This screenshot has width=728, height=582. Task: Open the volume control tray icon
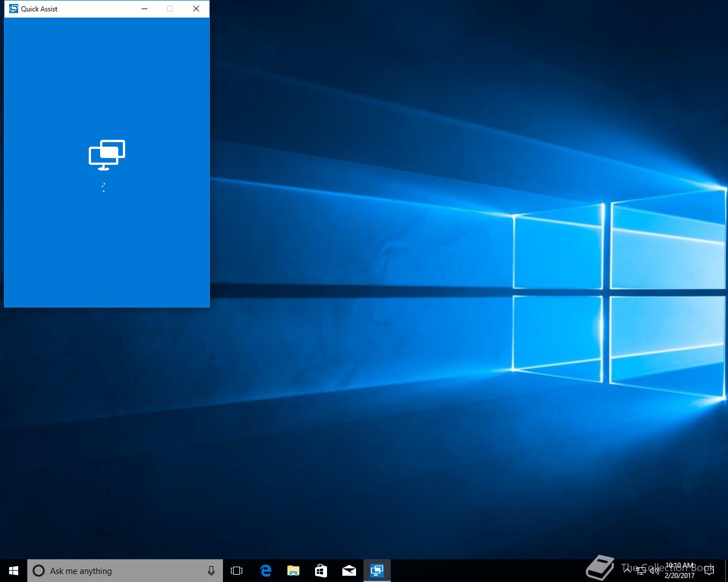point(654,570)
